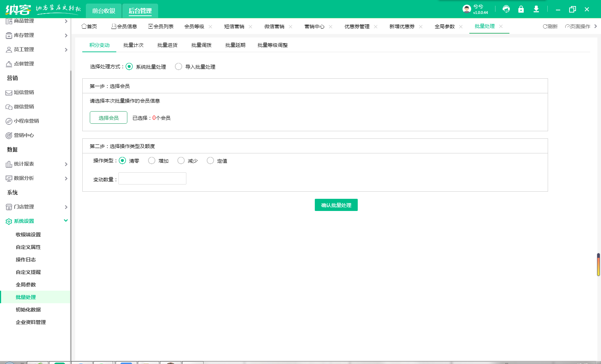601x364 pixels.
Task: Click the lock screen icon in title bar
Action: click(521, 9)
